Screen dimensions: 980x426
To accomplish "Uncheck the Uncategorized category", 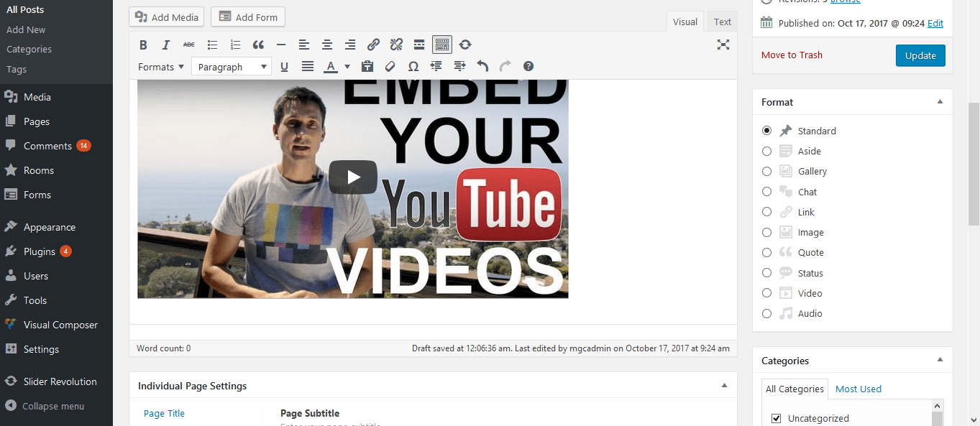I will [775, 417].
